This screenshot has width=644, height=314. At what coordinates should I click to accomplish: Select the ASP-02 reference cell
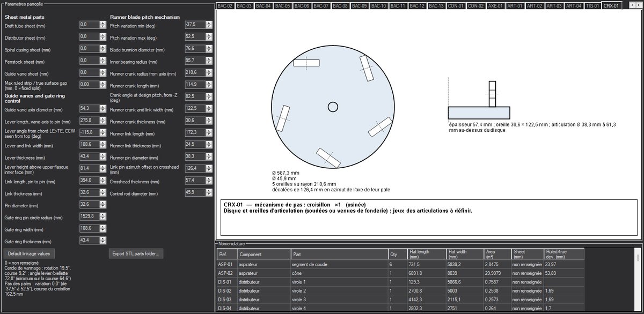(227, 273)
